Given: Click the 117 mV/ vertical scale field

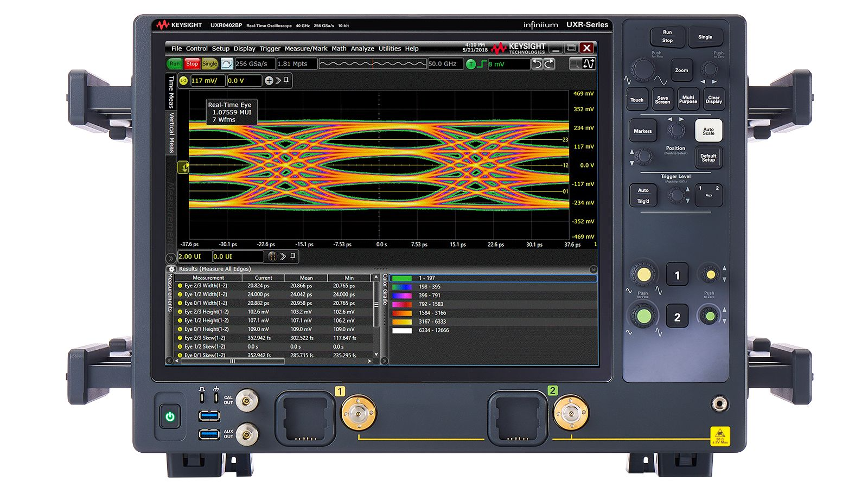Looking at the screenshot, I should point(207,81).
